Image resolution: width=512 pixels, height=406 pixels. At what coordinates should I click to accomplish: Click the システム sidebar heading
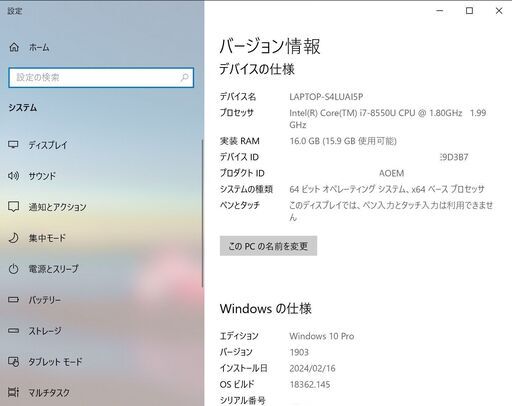[23, 108]
